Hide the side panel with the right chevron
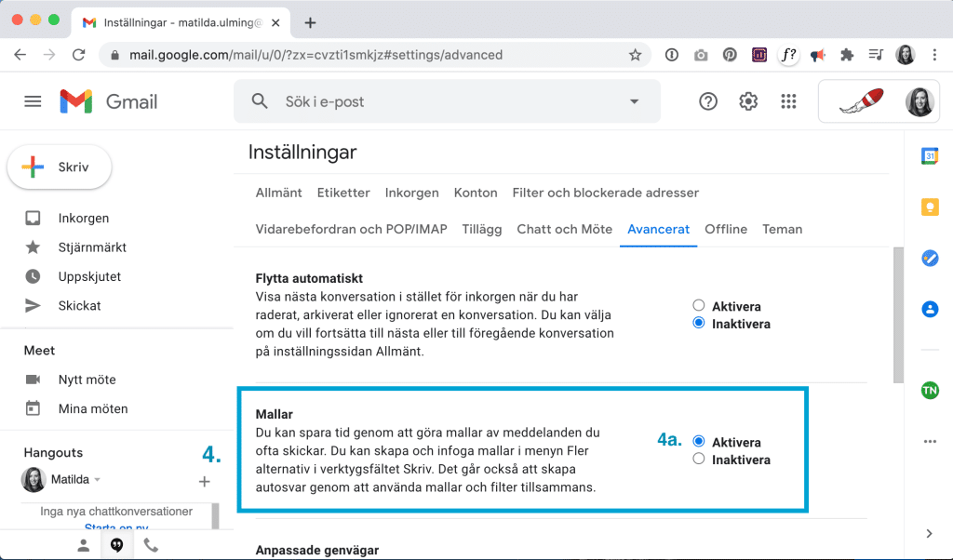Viewport: 953px width, 560px height. (928, 533)
